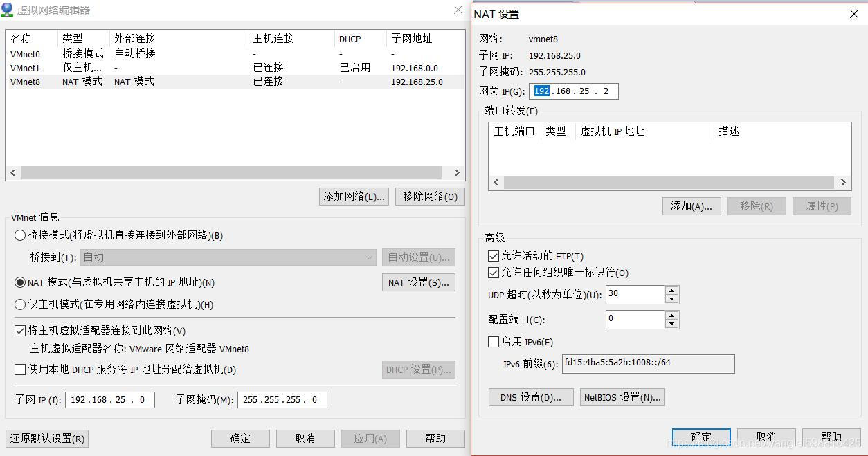Image resolution: width=868 pixels, height=456 pixels.
Task: Click port forwarding left scroll arrow
Action: 496,183
